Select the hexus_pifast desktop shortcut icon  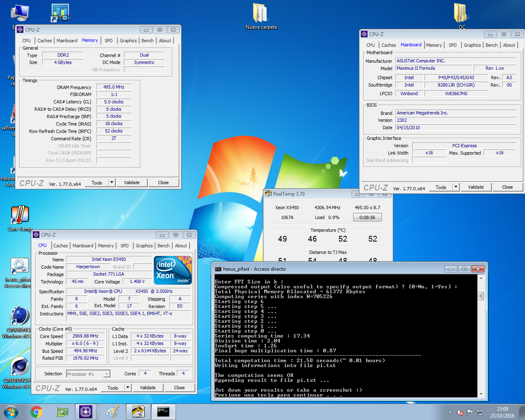19,273
